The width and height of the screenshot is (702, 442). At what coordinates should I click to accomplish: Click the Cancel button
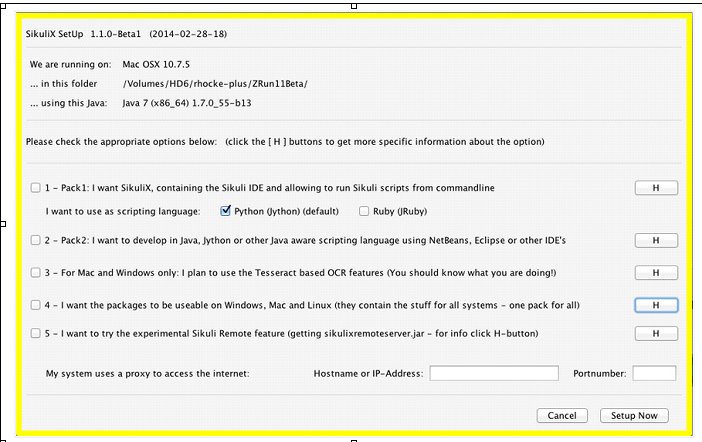pos(562,416)
